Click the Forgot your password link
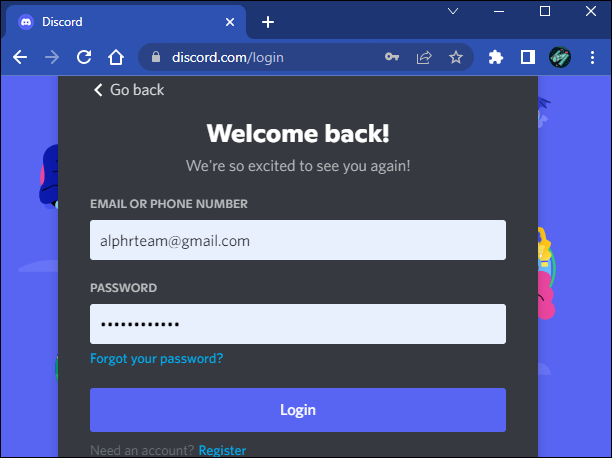 click(157, 358)
